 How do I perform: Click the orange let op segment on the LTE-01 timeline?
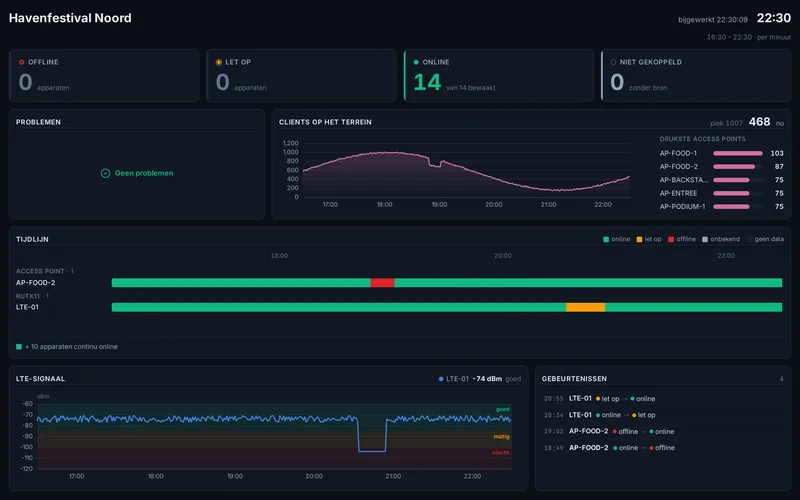tap(585, 307)
